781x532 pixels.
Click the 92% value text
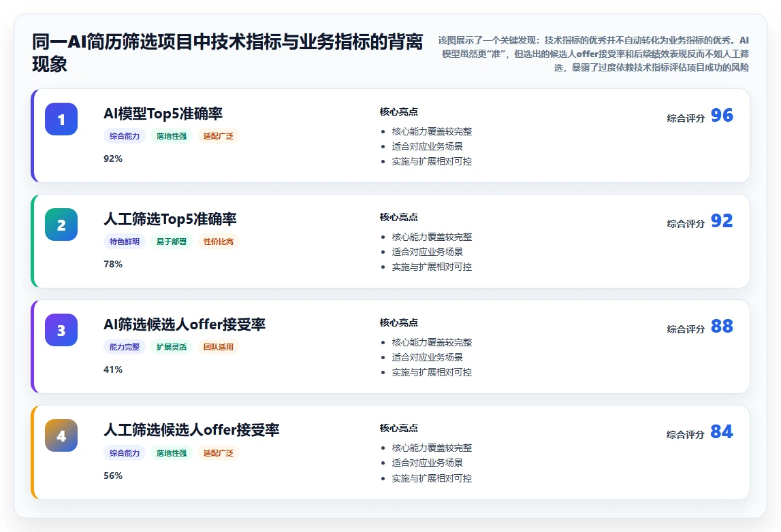click(113, 159)
